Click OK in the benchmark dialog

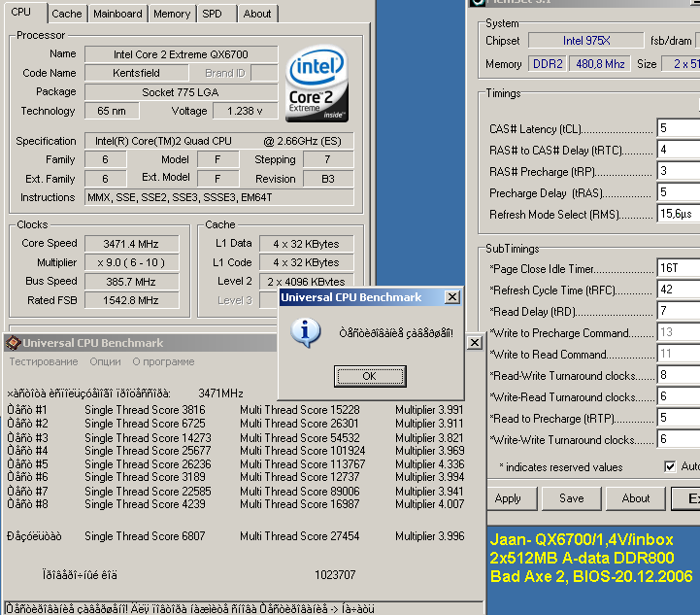370,376
